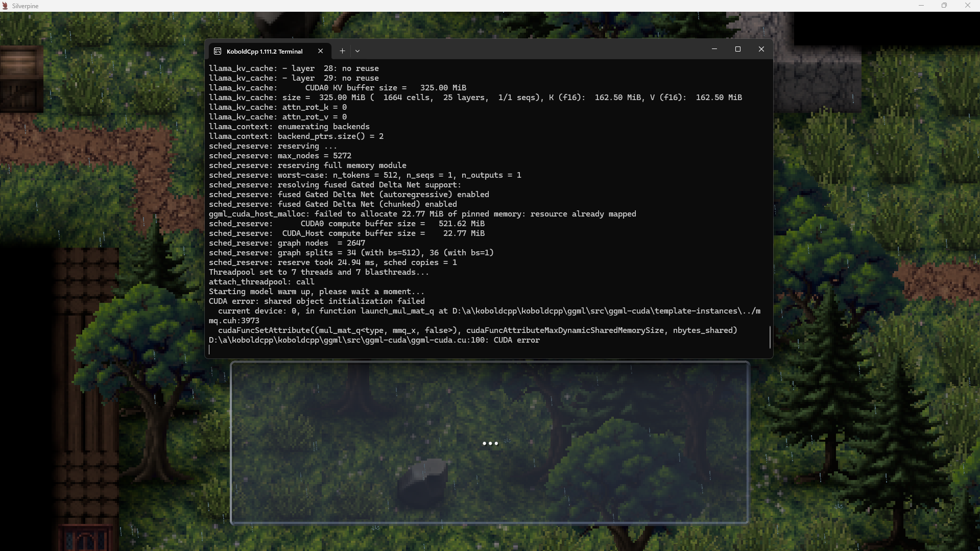Click the 'sched_reserve: reserving ...' line
This screenshot has height=551, width=980.
coord(273,146)
